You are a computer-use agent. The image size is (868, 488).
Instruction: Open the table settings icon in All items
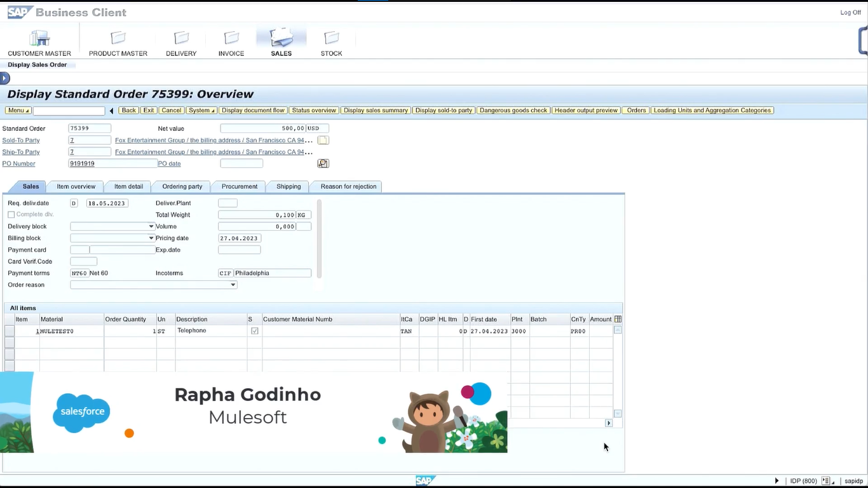pos(618,319)
